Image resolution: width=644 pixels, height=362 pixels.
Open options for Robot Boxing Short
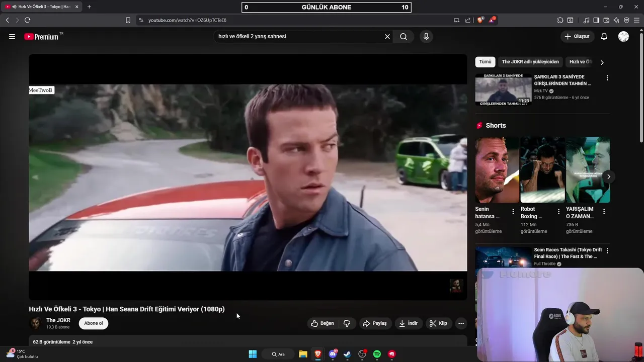(x=558, y=212)
